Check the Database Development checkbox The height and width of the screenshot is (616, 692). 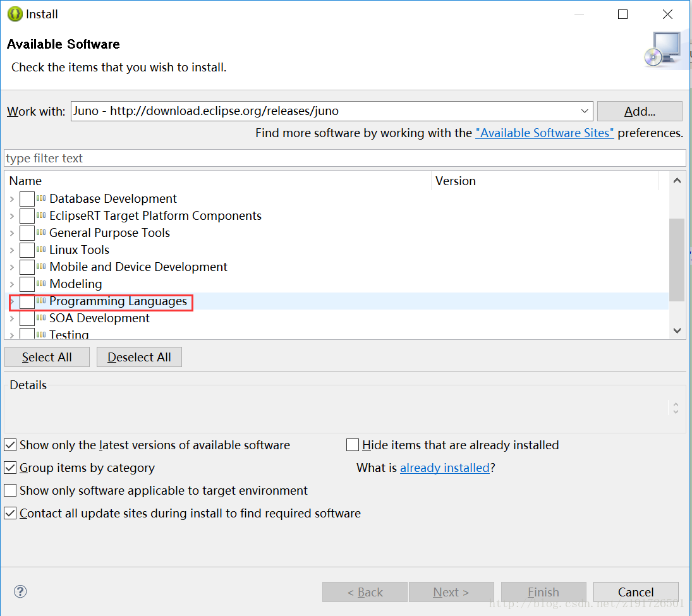coord(27,199)
